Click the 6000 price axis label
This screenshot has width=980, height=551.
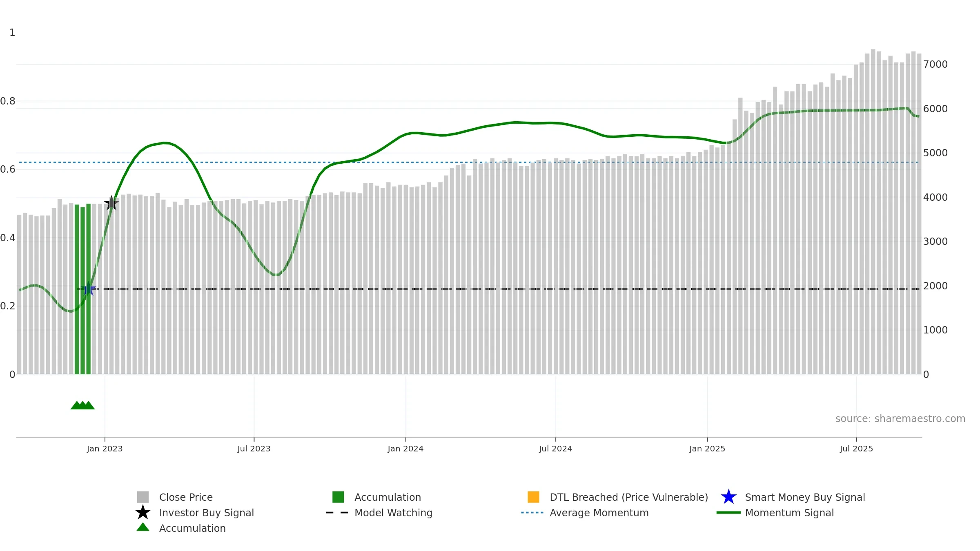coord(935,109)
